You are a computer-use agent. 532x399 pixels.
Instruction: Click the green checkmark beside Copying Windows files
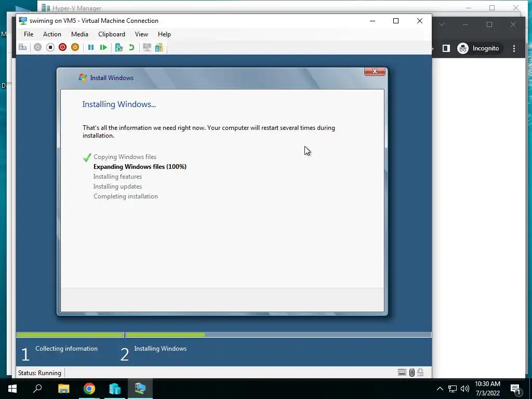point(87,157)
